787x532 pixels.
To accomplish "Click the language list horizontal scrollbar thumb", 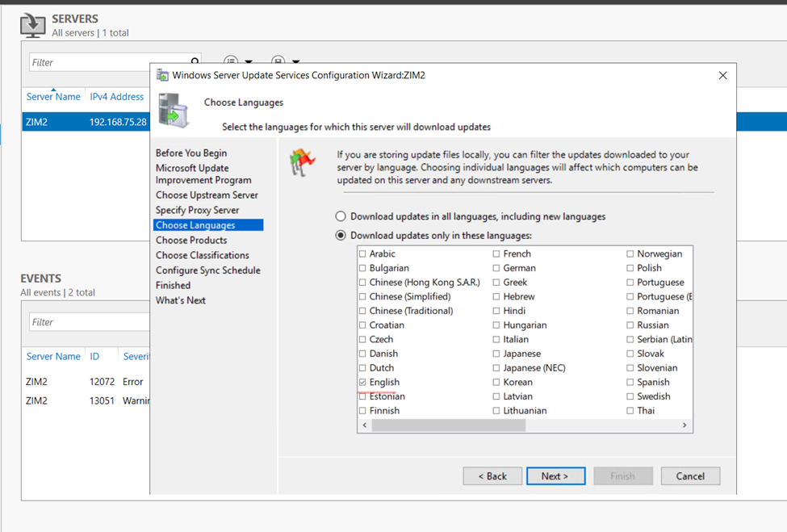I will coord(448,425).
